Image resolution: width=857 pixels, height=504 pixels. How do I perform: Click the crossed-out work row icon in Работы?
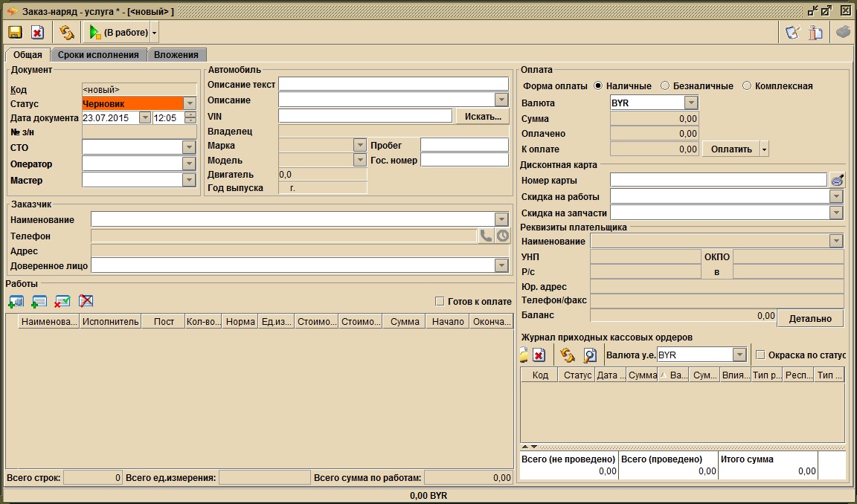(86, 301)
